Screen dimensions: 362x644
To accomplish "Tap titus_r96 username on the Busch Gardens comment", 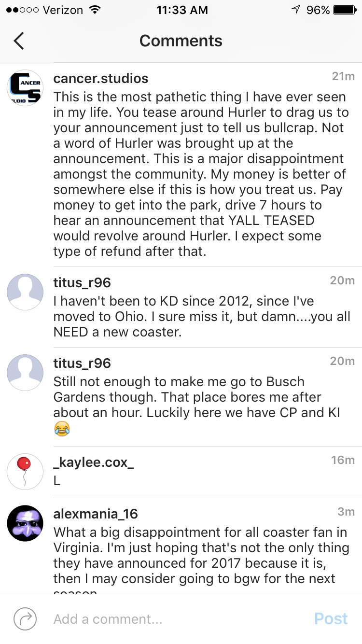I will point(82,363).
